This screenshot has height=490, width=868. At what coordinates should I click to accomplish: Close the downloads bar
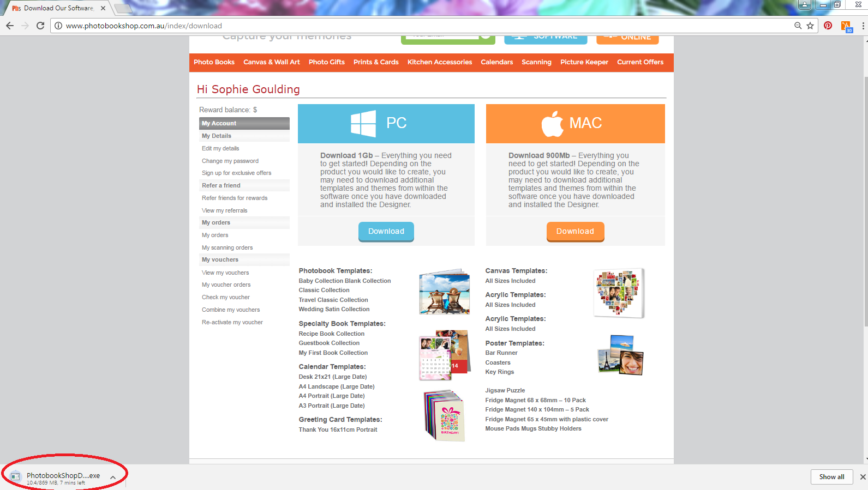(x=863, y=477)
